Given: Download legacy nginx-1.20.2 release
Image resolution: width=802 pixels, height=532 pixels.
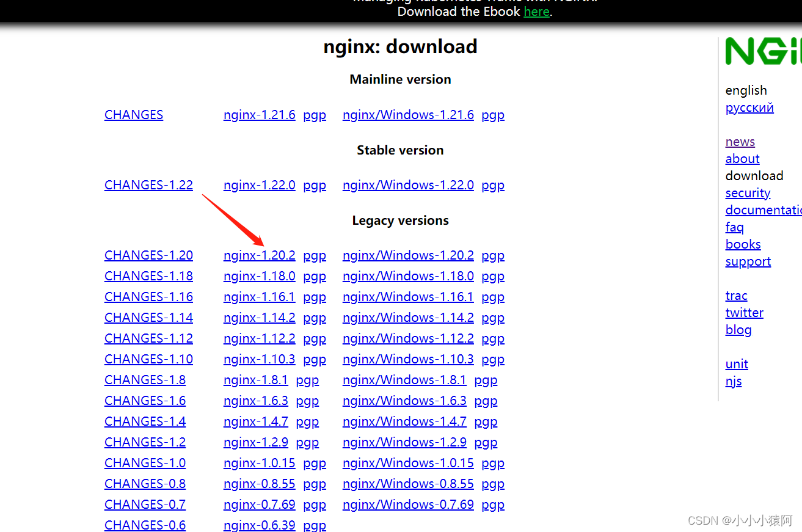Looking at the screenshot, I should [x=259, y=255].
